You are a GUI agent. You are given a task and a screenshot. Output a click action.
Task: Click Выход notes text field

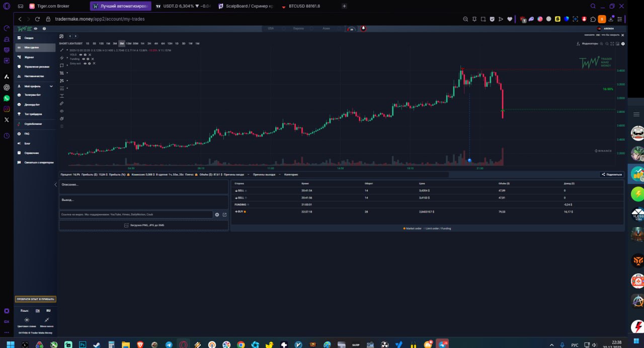143,201
